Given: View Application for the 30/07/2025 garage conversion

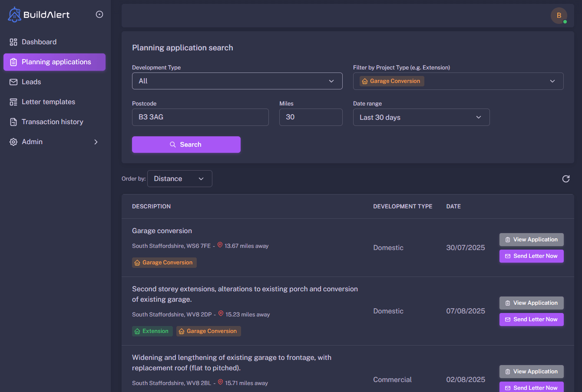Looking at the screenshot, I should point(531,240).
